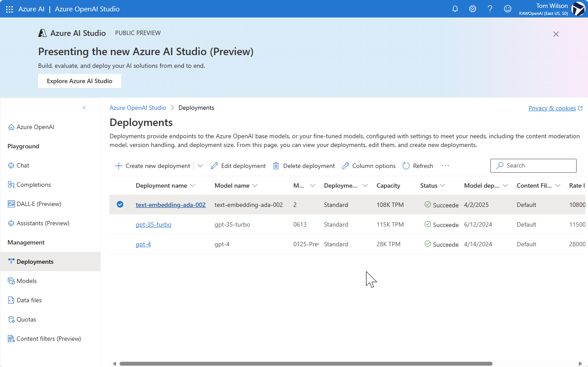Click the Column options wrench icon

click(x=345, y=166)
